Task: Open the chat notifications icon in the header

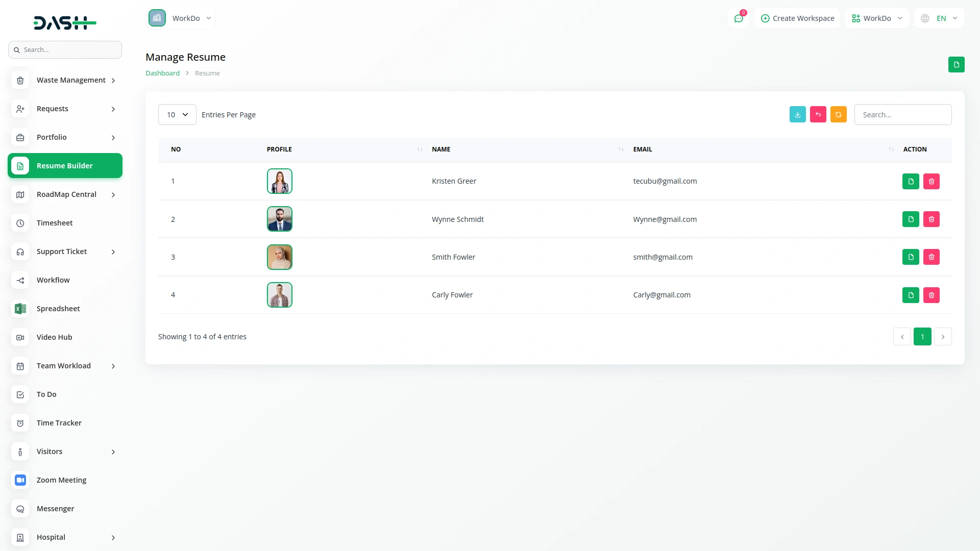Action: (739, 18)
